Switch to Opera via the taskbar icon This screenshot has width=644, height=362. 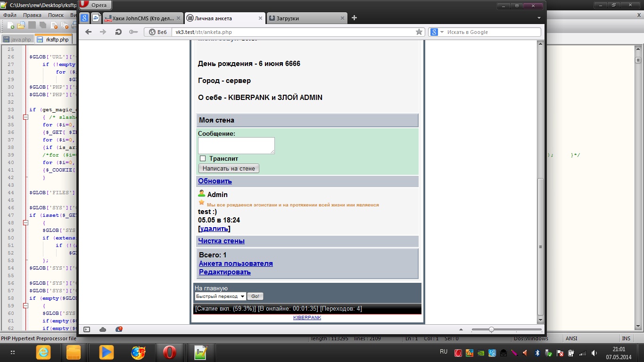(x=170, y=352)
